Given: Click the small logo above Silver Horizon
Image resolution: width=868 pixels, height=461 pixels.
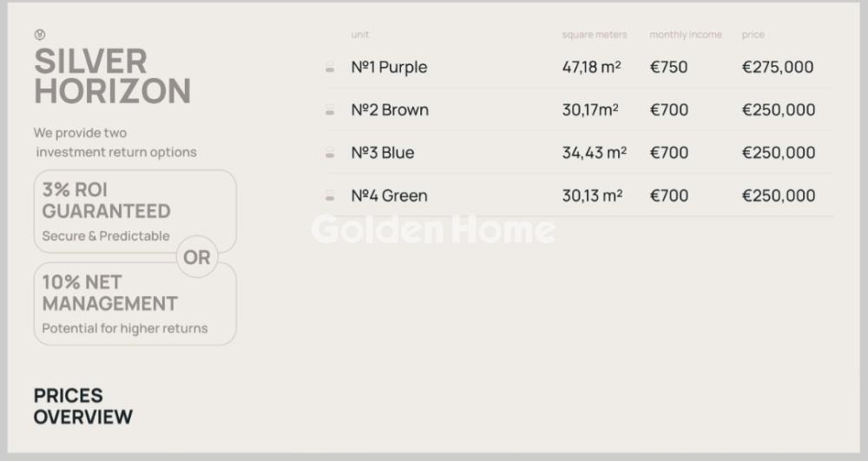Looking at the screenshot, I should click(x=39, y=35).
